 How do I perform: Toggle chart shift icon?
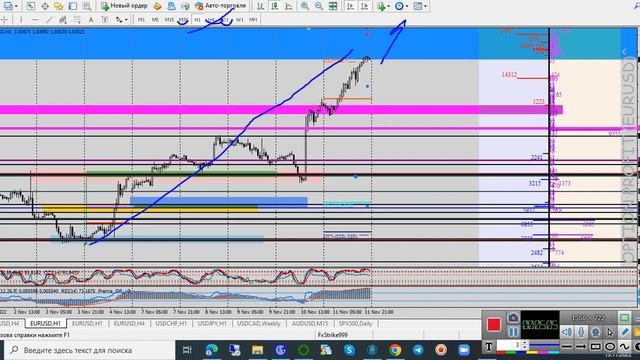(x=364, y=6)
